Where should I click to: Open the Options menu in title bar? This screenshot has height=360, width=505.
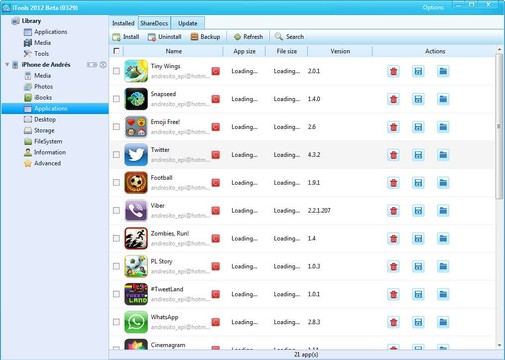coord(433,7)
